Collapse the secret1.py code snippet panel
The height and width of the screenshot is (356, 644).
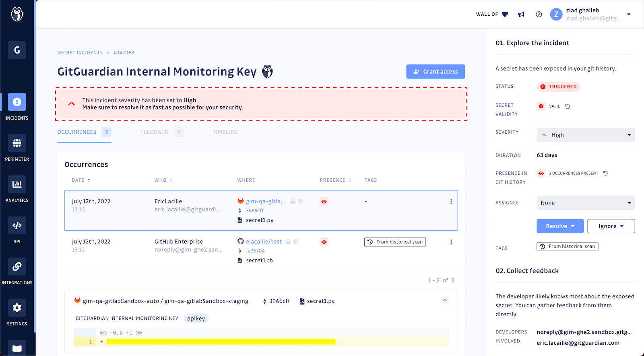click(x=445, y=300)
